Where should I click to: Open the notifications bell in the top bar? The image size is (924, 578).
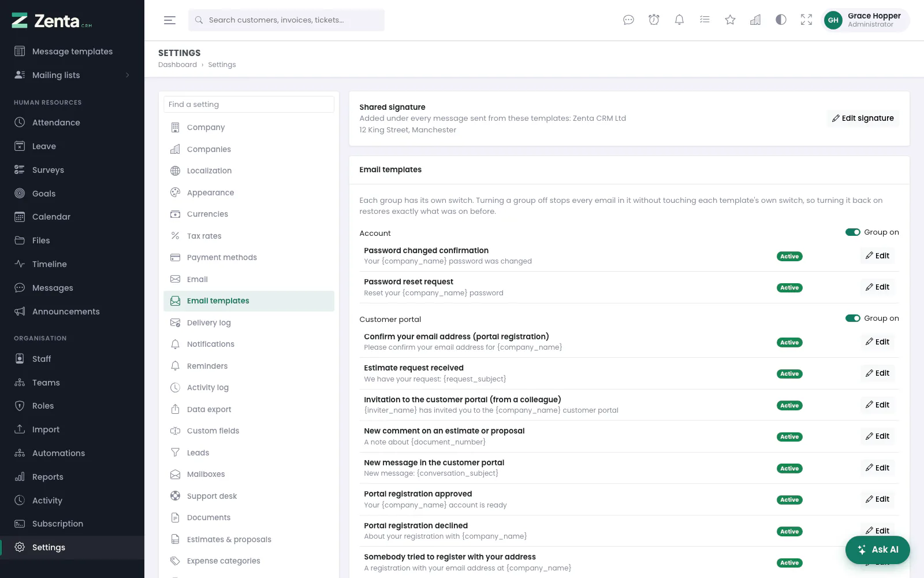click(679, 20)
